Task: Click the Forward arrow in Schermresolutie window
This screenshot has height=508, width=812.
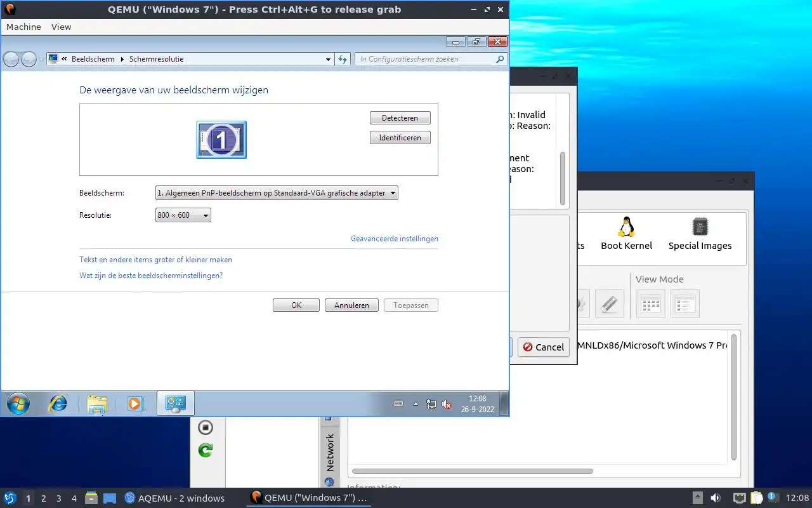Action: [29, 59]
